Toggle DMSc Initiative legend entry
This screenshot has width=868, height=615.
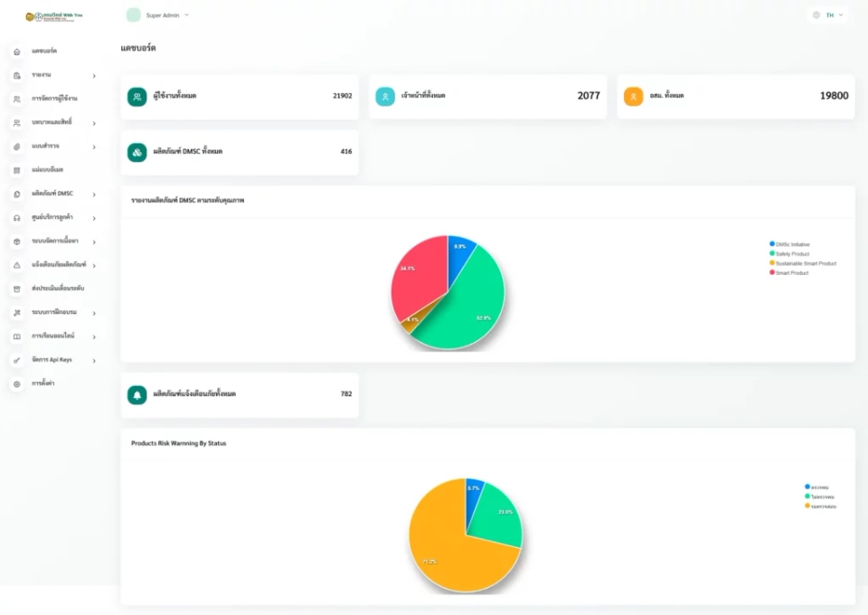(789, 244)
